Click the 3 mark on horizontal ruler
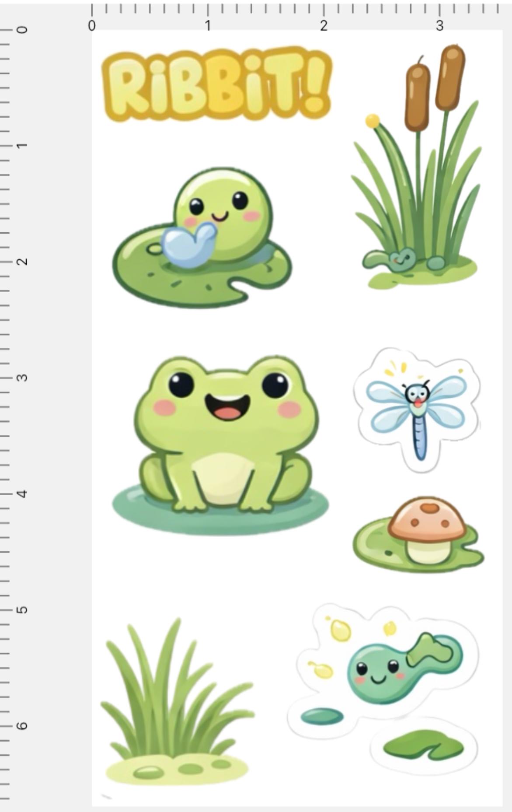 tap(439, 26)
